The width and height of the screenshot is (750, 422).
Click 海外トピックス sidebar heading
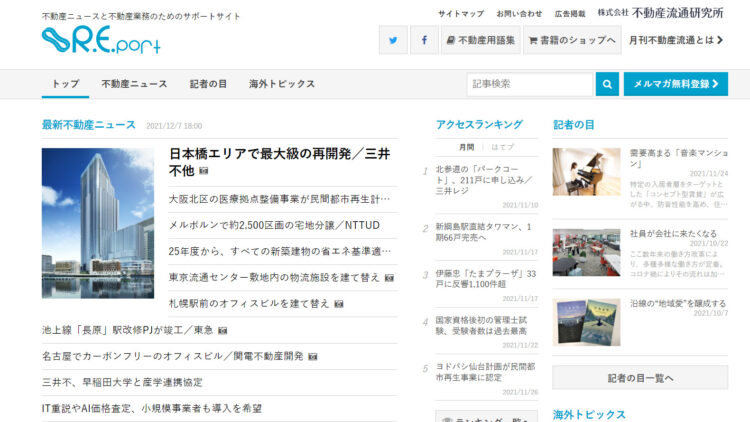click(x=589, y=414)
